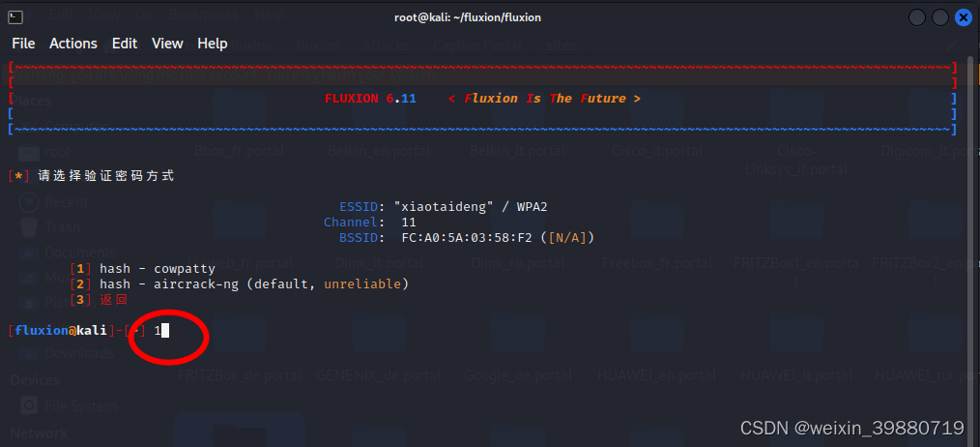Maximize the terminal window
Screen dimensions: 980x447
(x=940, y=17)
